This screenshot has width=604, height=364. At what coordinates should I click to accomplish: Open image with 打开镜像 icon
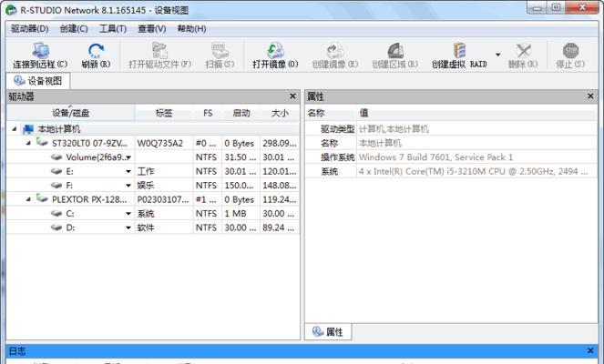(275, 50)
